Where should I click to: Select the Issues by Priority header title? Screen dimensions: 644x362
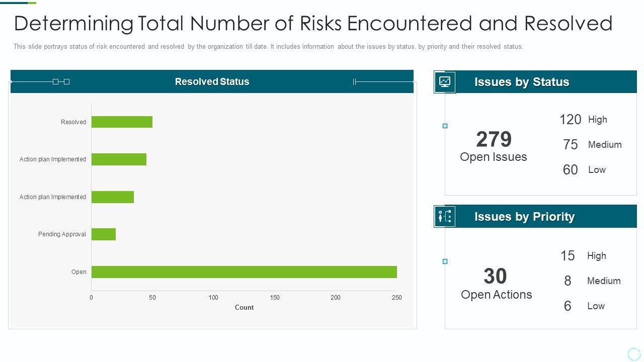(x=524, y=217)
